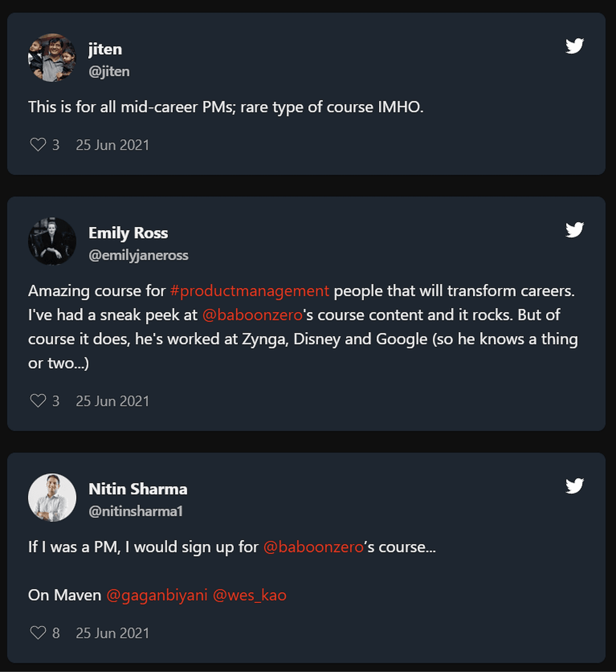This screenshot has width=616, height=672.
Task: Like jiten's tweet with the heart icon
Action: tap(38, 145)
